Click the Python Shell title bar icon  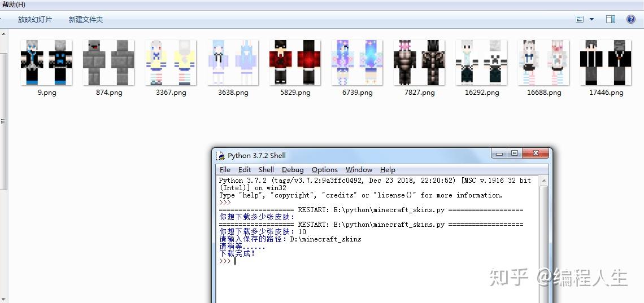pos(220,155)
